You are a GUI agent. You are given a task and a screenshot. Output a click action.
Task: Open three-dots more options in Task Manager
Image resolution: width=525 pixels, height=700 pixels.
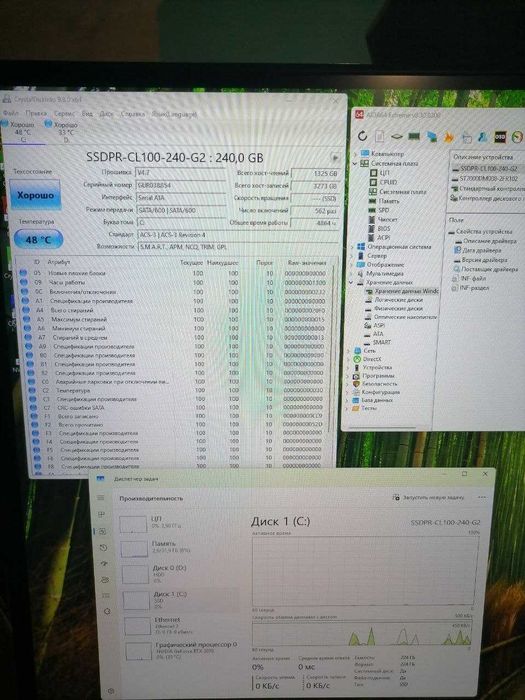pyautogui.click(x=482, y=497)
